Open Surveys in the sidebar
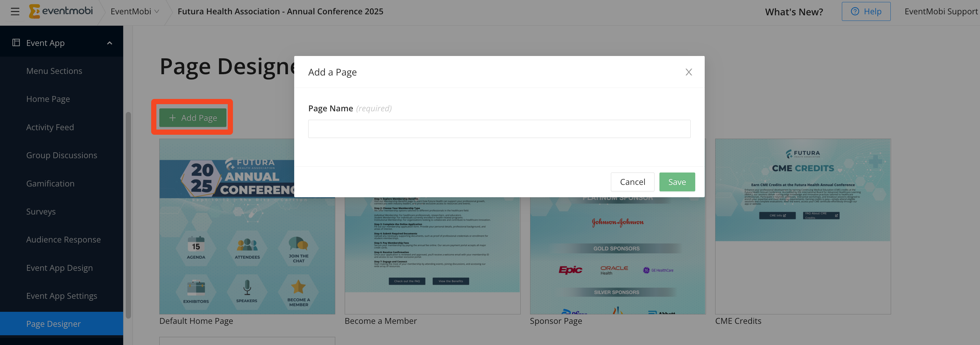Screen dimensions: 980x345 [x=41, y=211]
